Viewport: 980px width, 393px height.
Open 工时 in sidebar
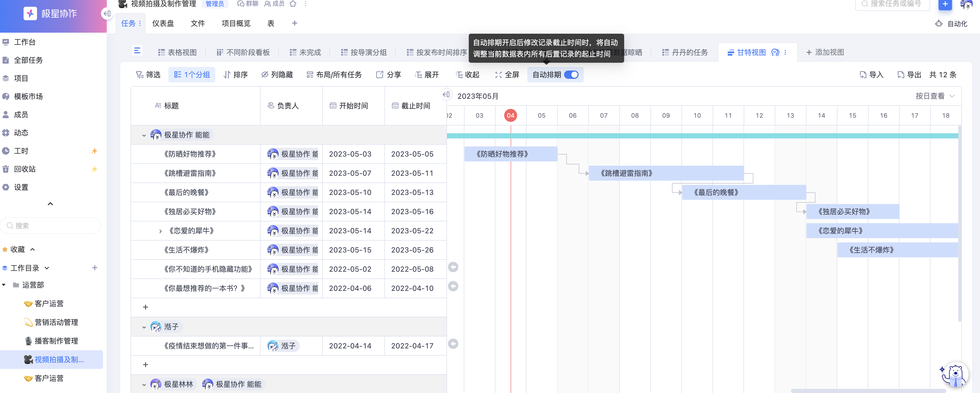click(15, 151)
